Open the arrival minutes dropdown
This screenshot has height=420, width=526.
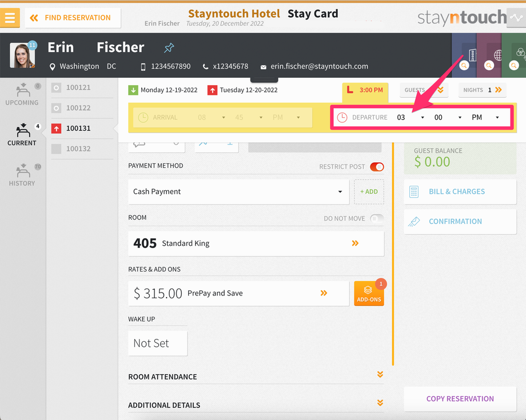(x=249, y=118)
